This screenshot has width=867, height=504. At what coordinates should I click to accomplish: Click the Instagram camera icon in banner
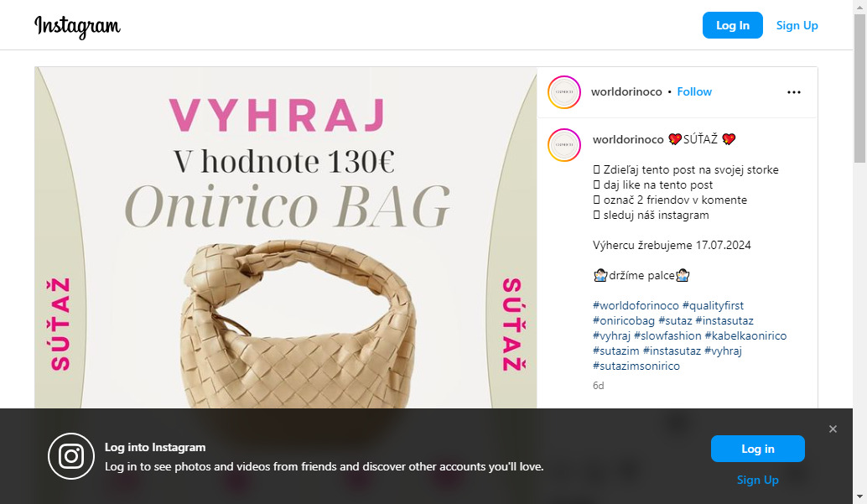tap(71, 456)
